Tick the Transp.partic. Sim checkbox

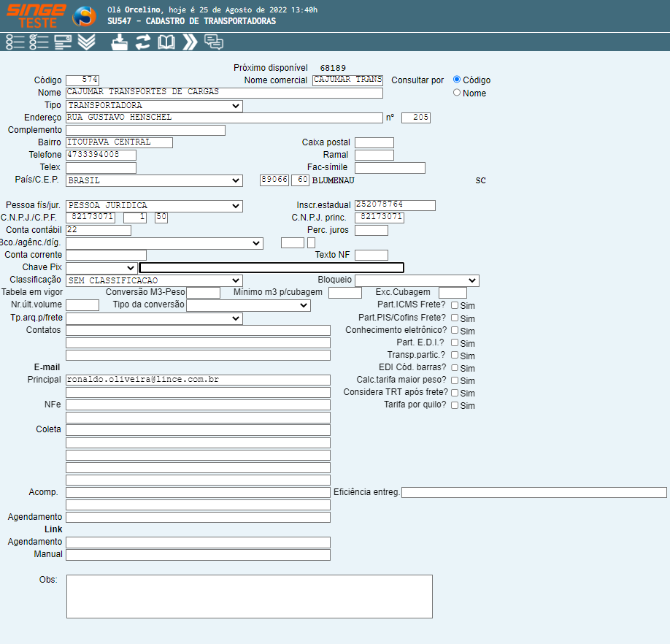pos(455,355)
